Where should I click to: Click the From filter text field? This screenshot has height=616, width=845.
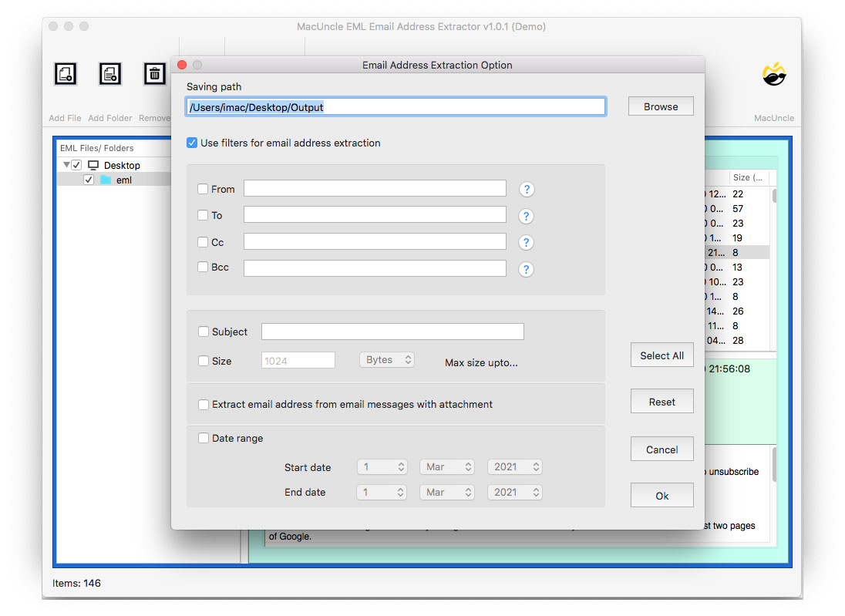click(375, 189)
